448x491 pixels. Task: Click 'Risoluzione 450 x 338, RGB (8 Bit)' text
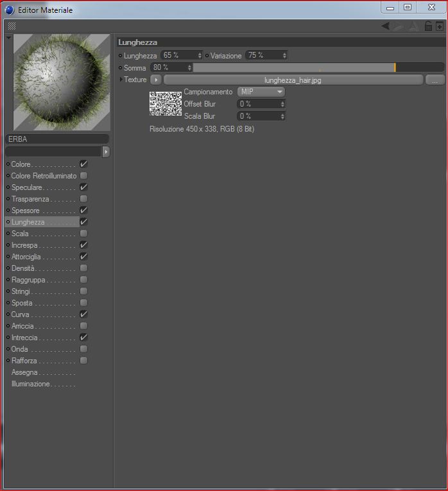tap(202, 129)
